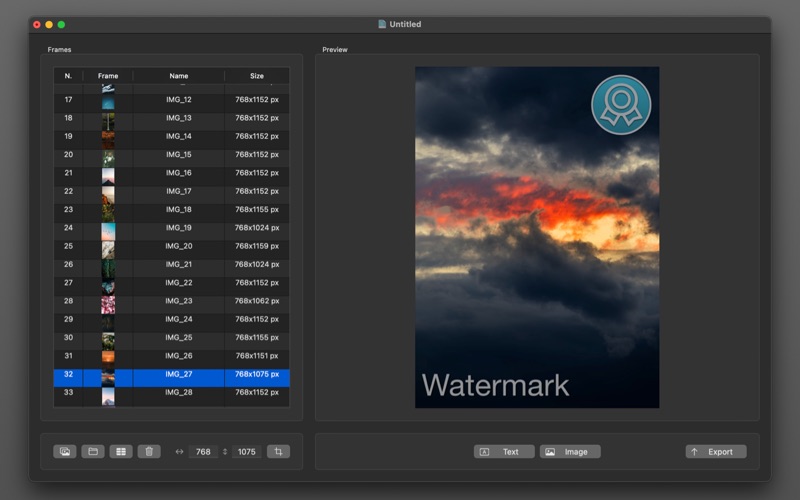
Task: Click the Size column header
Action: coord(257,76)
